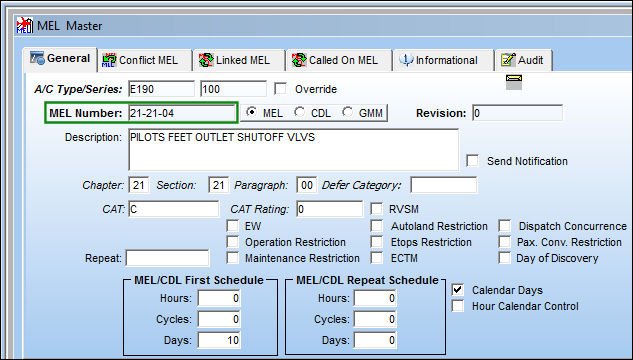Viewport: 633px width, 360px height.
Task: Click the Description text area
Action: [293, 150]
